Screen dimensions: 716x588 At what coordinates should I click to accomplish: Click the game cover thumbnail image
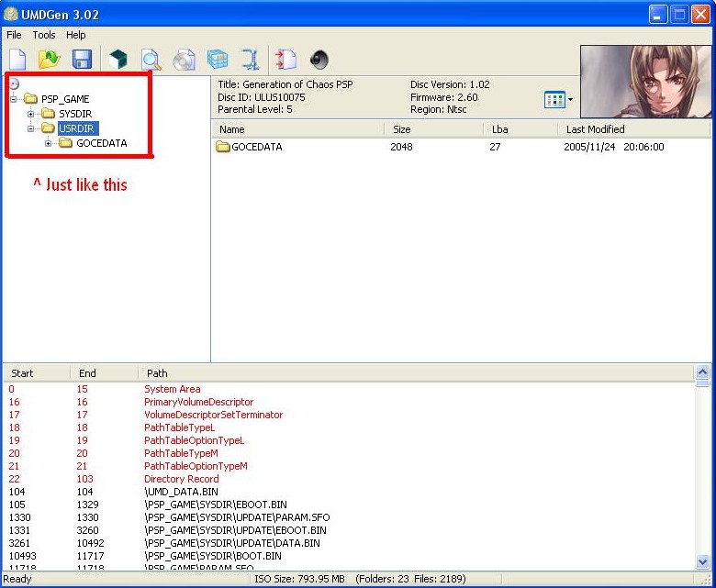click(645, 82)
